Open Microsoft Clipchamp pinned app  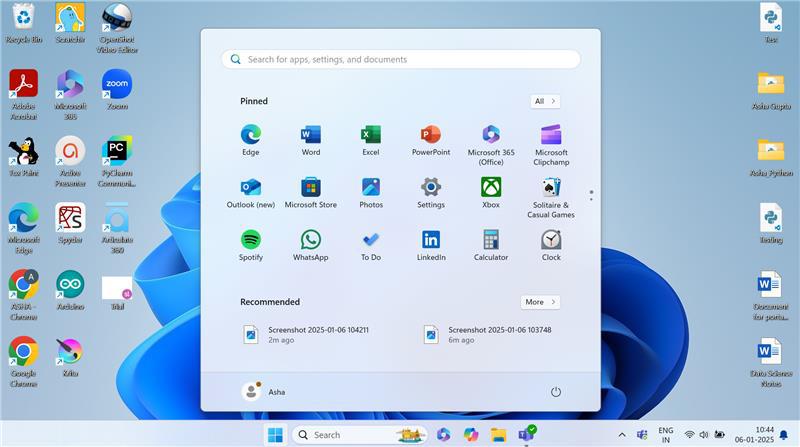tap(551, 145)
